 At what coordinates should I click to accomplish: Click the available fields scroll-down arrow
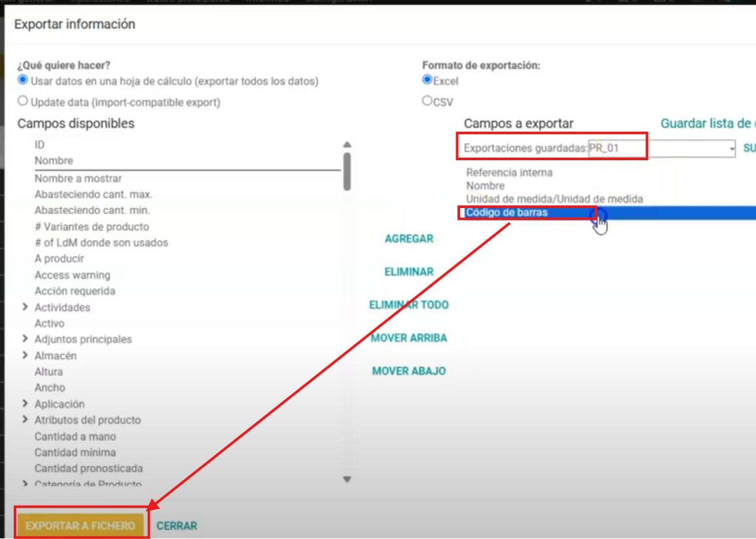click(x=348, y=479)
